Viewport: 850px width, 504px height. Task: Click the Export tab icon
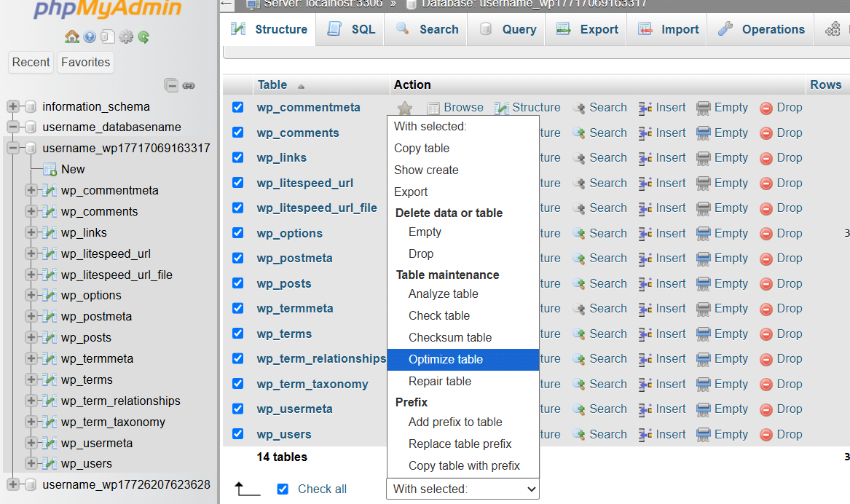click(x=564, y=28)
